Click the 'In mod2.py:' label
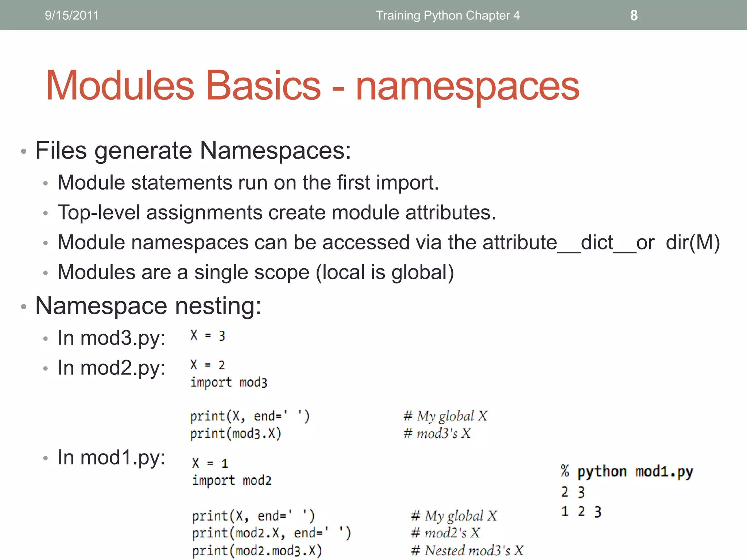 pos(111,368)
